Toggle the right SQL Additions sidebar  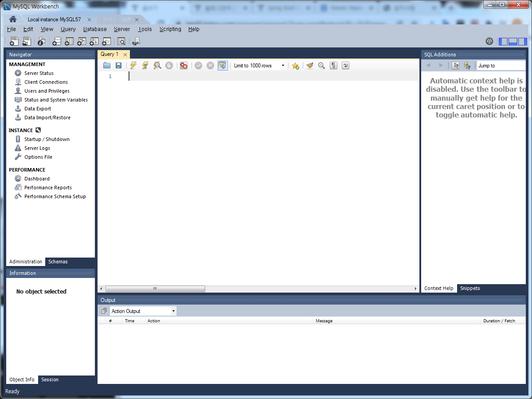[x=523, y=42]
